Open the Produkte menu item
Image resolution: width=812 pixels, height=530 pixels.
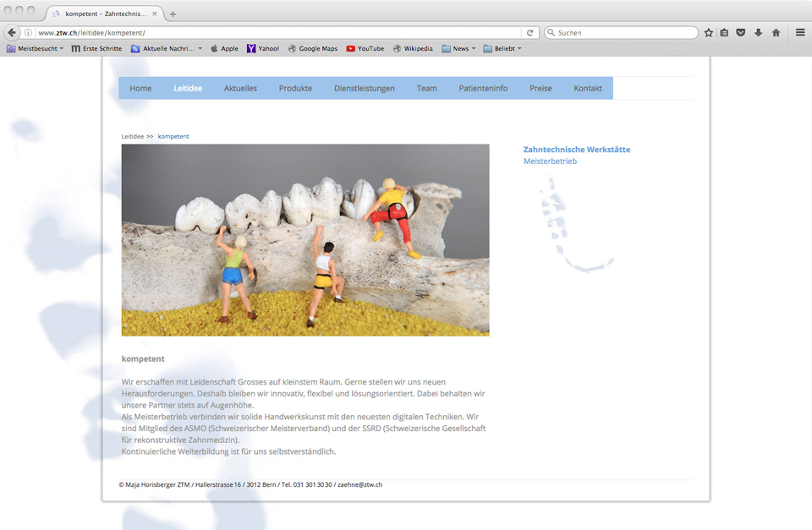click(x=295, y=89)
